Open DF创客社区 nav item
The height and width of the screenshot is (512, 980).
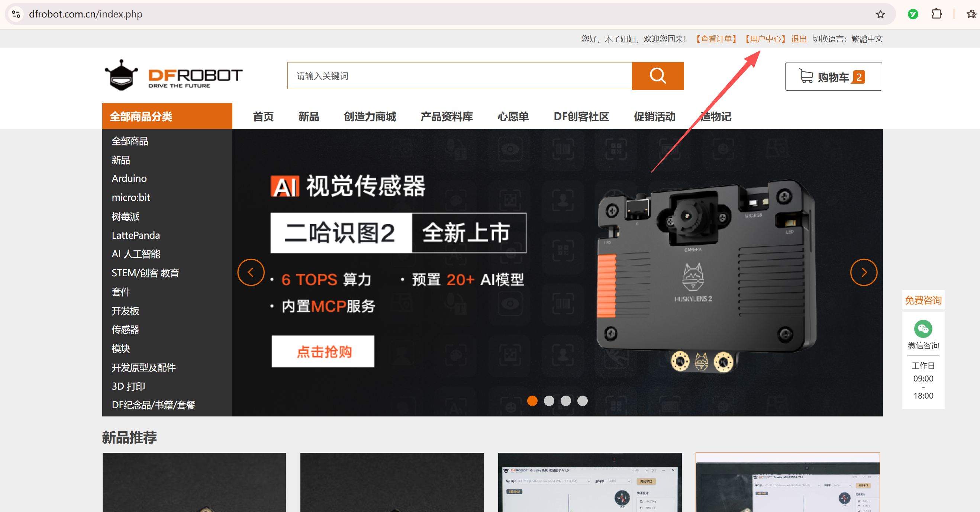(x=581, y=116)
